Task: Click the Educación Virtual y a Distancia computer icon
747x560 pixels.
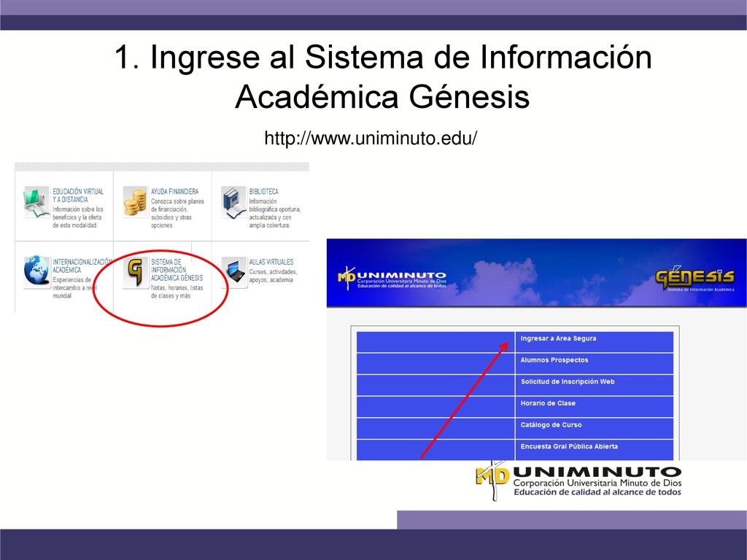Action: click(36, 202)
